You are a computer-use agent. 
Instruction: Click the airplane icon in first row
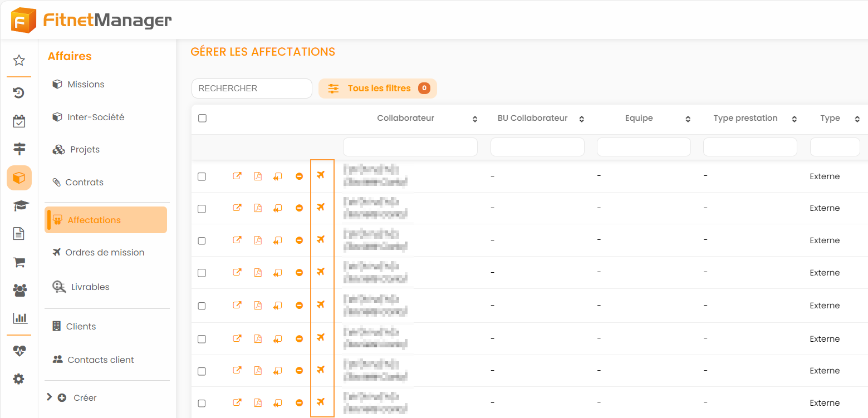tap(321, 175)
